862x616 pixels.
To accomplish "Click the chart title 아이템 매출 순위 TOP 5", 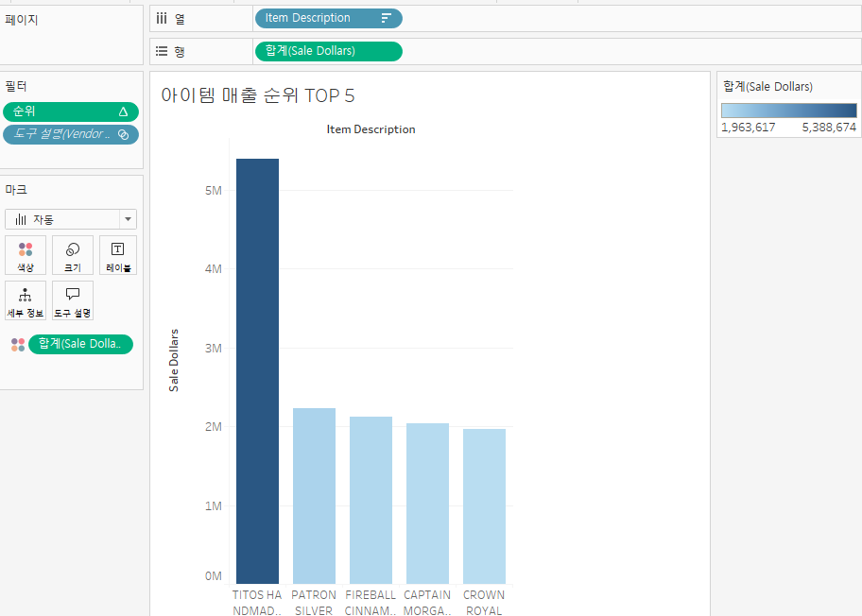I will click(258, 95).
